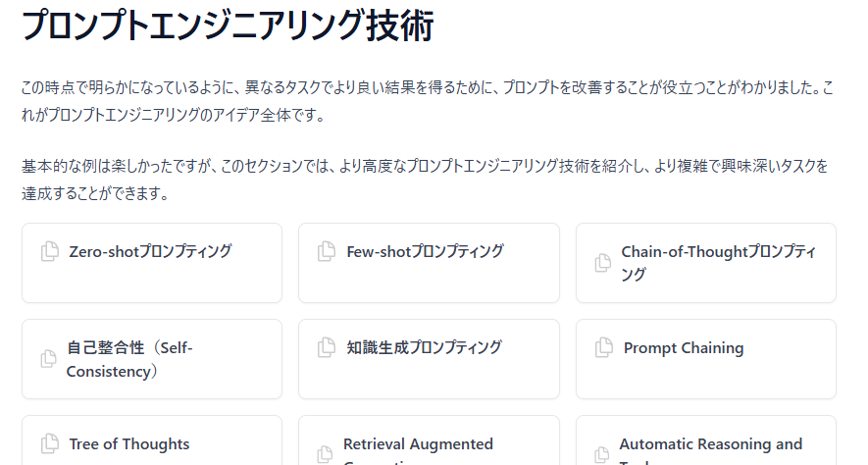Click the page icon next to 知識生成プロンプティング
Image resolution: width=868 pixels, height=465 pixels.
[327, 348]
